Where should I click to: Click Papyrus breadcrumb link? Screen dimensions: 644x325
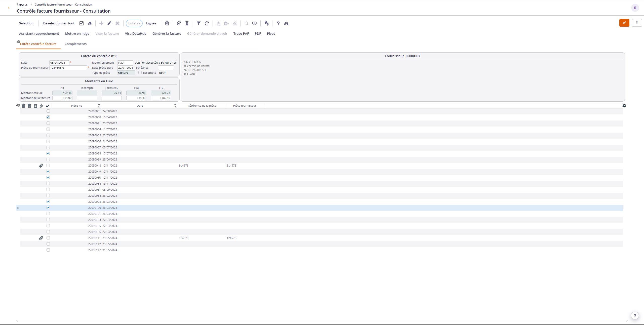(22, 5)
